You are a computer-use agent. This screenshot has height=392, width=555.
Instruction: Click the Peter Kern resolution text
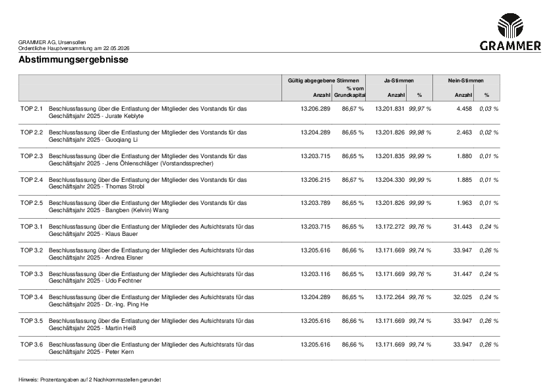tap(151, 348)
